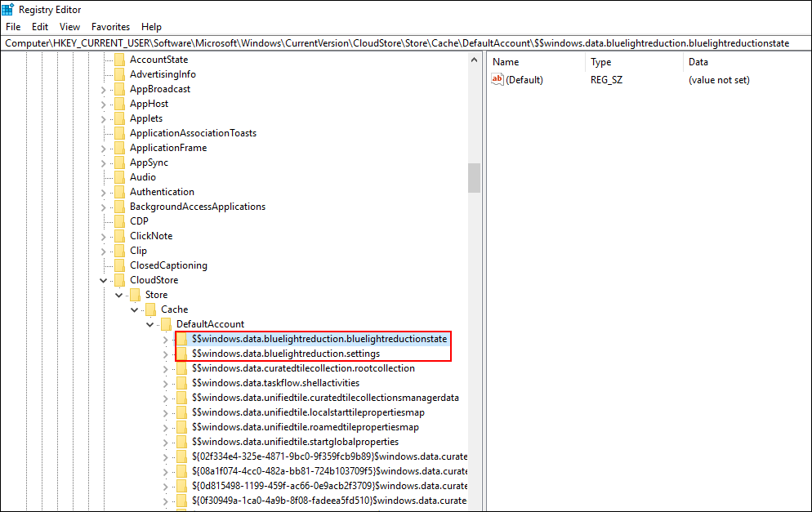Image resolution: width=812 pixels, height=512 pixels.
Task: Select the Store folder icon
Action: tap(135, 295)
